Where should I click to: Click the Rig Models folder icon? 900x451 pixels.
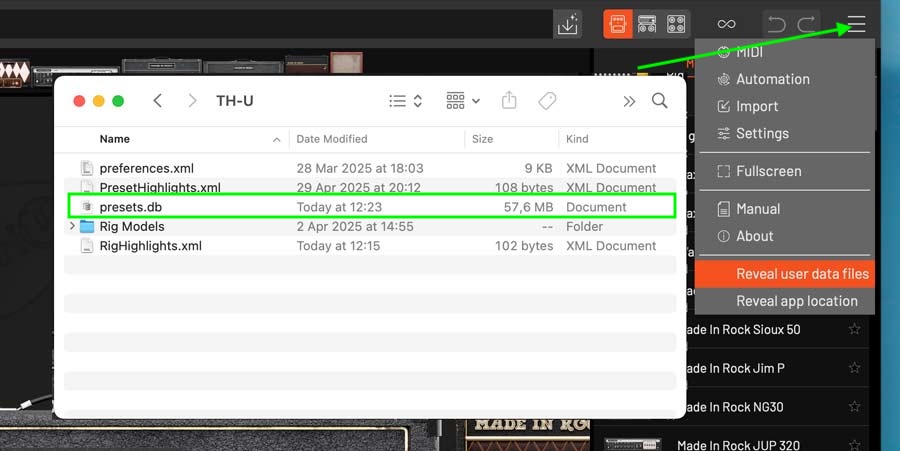click(87, 226)
